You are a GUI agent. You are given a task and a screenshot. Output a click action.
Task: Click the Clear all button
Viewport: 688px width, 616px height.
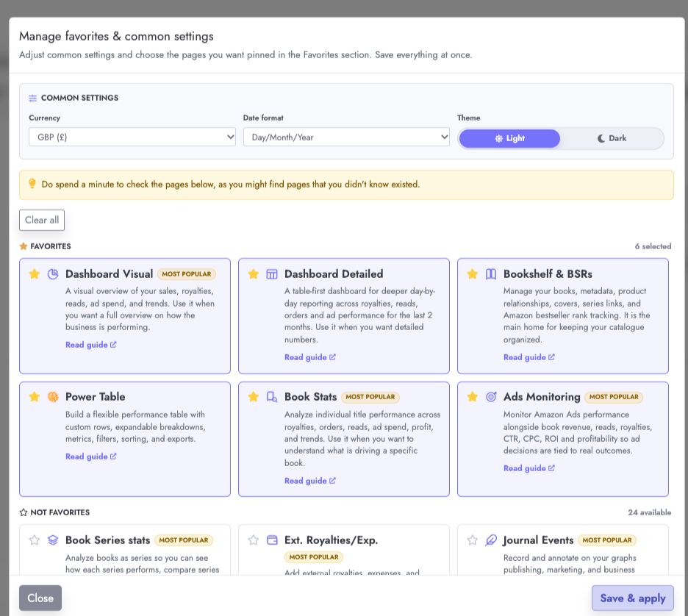pos(42,220)
